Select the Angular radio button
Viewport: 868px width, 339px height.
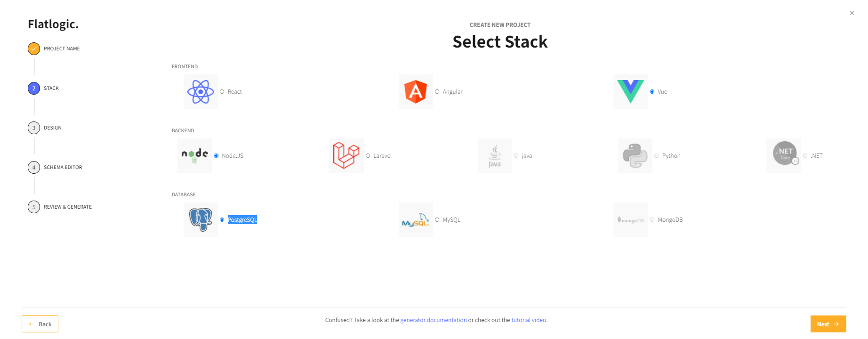[x=437, y=92]
